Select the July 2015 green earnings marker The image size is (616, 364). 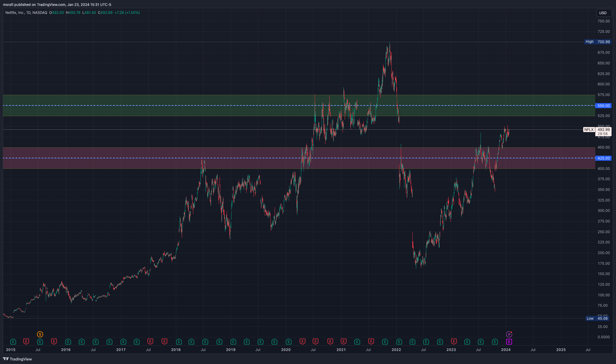point(40,342)
